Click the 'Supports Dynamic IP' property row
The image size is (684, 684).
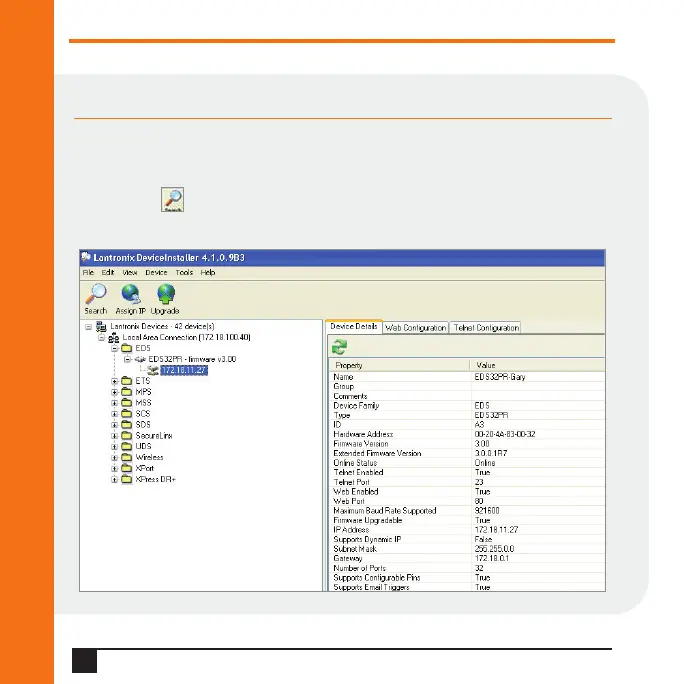467,540
